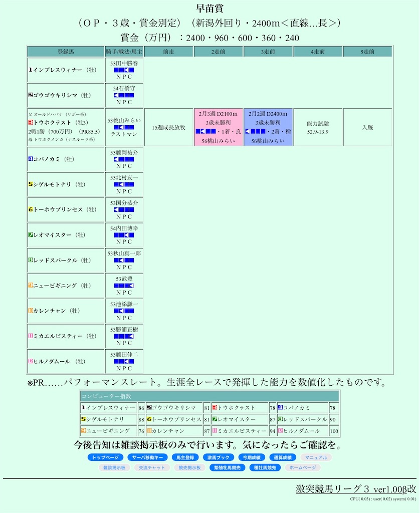Click the 3走前 column header
This screenshot has height=513, width=420.
point(268,52)
